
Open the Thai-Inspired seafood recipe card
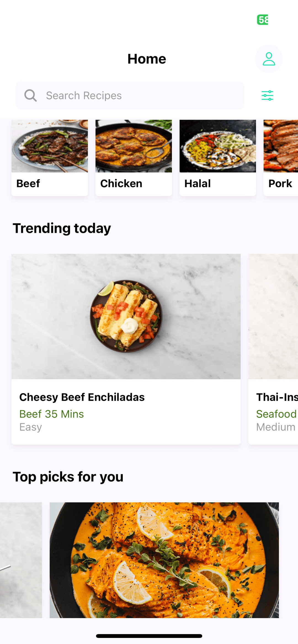273,349
